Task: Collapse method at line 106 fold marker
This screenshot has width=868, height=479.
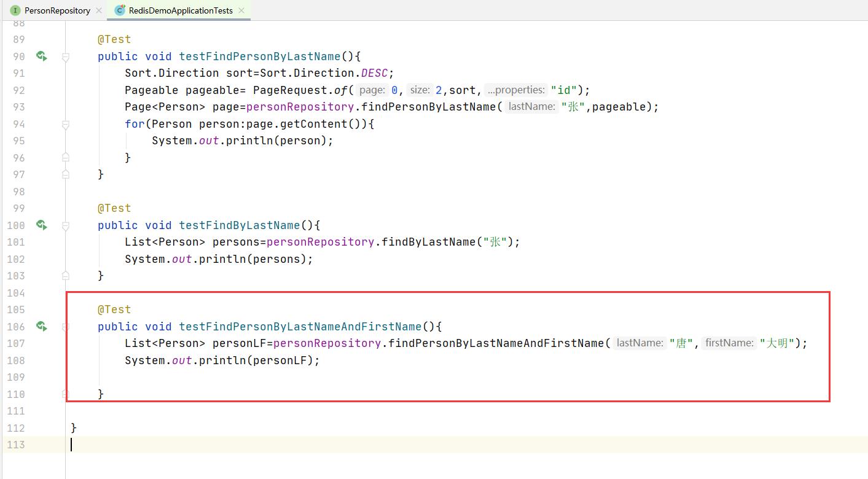Action: pyautogui.click(x=65, y=327)
